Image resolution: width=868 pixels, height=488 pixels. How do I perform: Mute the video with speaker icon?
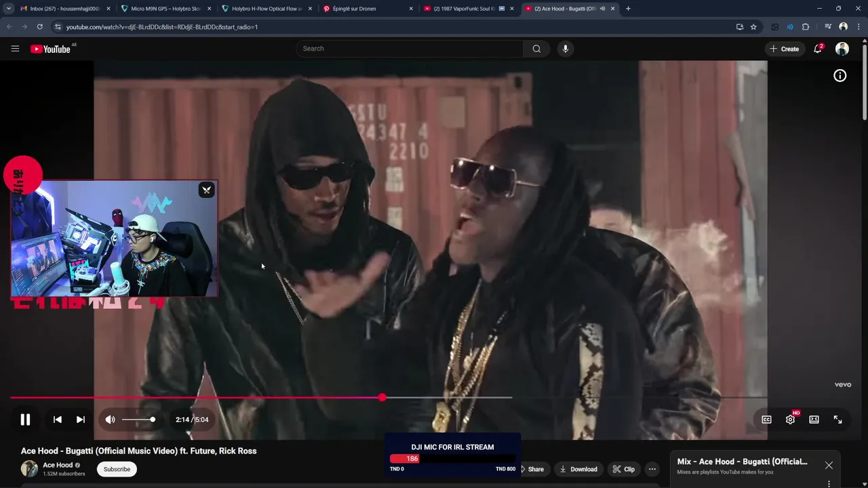[110, 420]
